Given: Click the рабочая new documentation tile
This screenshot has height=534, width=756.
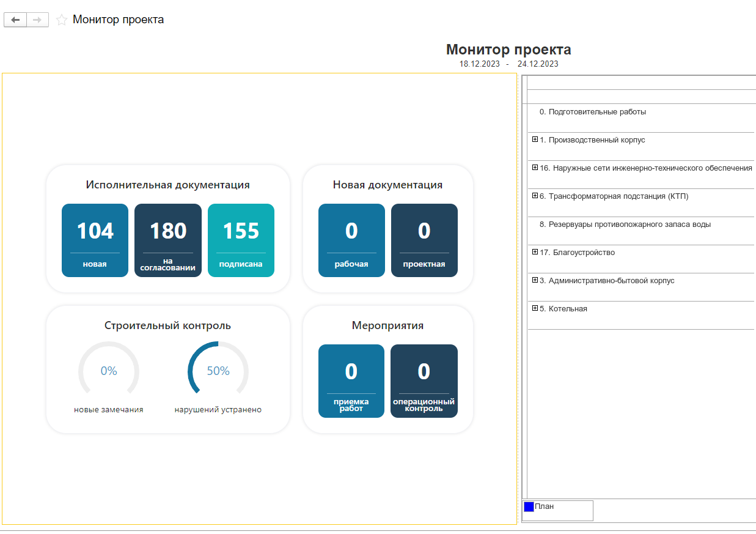Looking at the screenshot, I should click(x=351, y=240).
